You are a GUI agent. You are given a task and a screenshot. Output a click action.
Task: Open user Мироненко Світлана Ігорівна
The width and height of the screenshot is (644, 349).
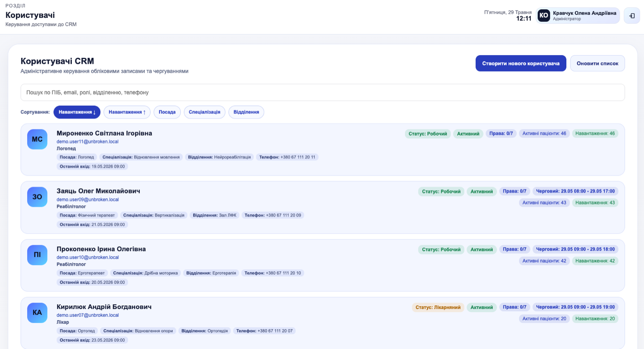(104, 133)
